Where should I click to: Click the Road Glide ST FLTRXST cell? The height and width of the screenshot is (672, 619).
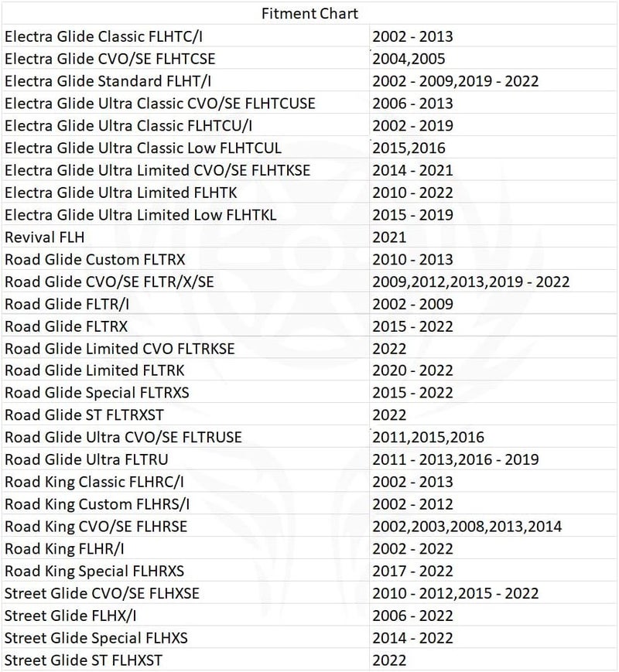tap(186, 414)
